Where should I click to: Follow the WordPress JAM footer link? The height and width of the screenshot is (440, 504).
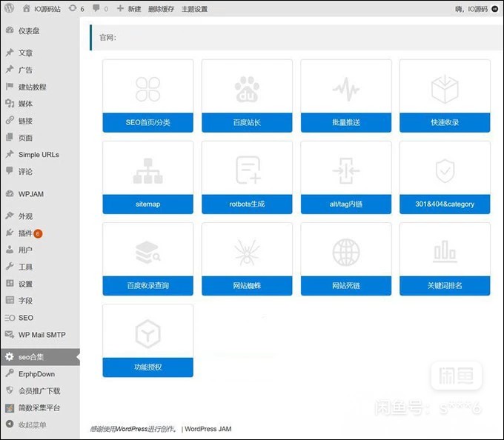click(x=208, y=429)
